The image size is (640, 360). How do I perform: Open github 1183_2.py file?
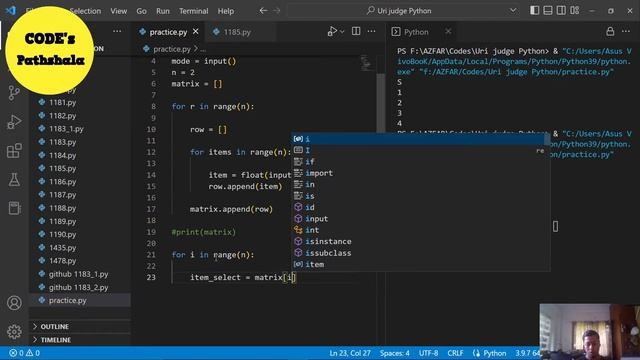pyautogui.click(x=80, y=287)
